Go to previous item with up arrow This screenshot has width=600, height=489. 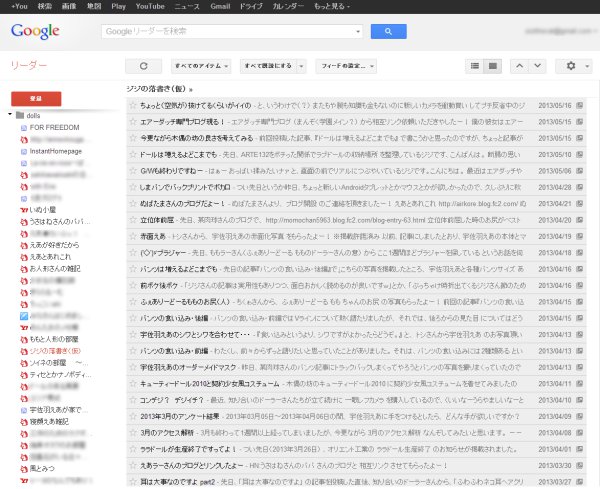pyautogui.click(x=519, y=66)
